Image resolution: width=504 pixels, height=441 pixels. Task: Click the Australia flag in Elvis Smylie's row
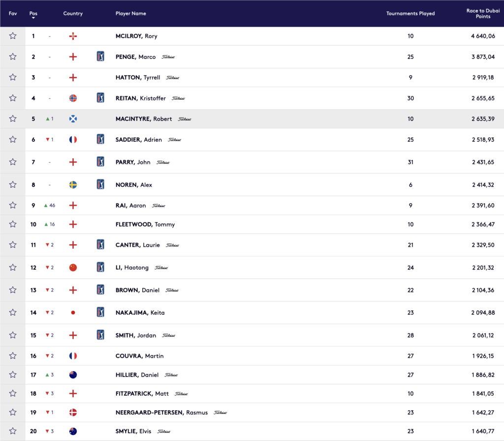(73, 431)
